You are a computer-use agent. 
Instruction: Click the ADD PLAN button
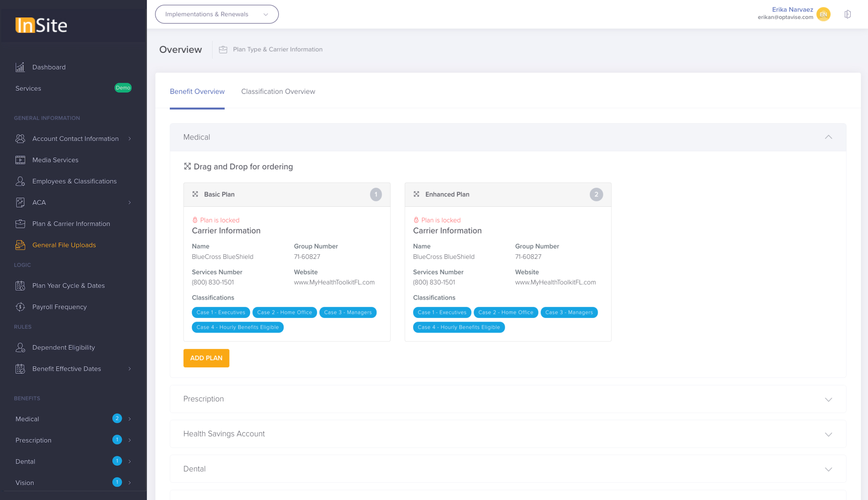[x=206, y=358]
